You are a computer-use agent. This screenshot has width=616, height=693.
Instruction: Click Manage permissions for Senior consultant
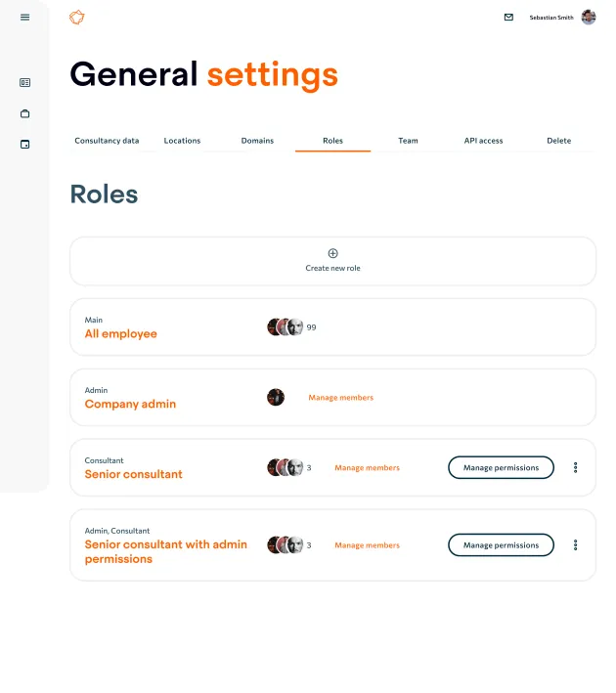pyautogui.click(x=501, y=467)
